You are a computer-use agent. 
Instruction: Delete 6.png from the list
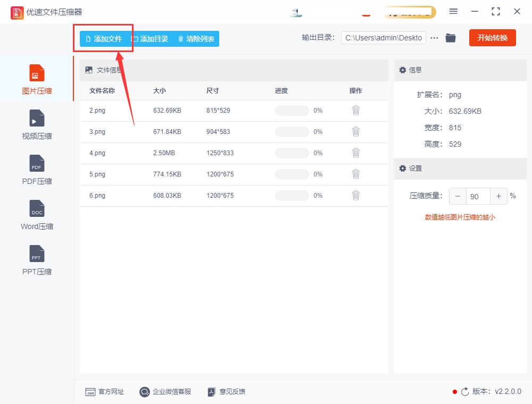pos(355,196)
